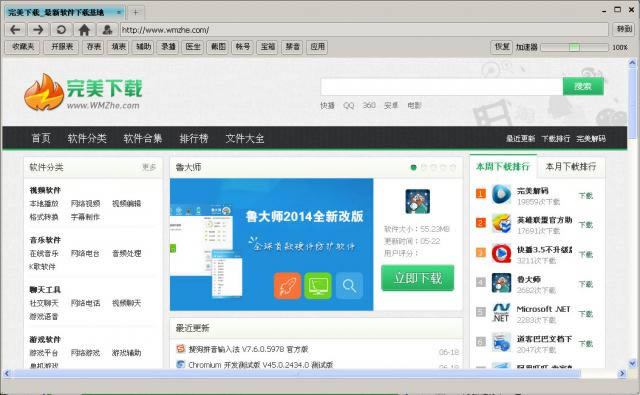
Task: Open the 软件合集 navigation item
Action: click(x=143, y=138)
